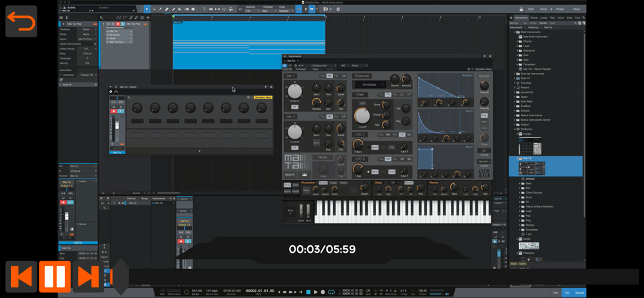Adjust the Osc 1 Octave knob
The height and width of the screenshot is (298, 644).
point(294,91)
